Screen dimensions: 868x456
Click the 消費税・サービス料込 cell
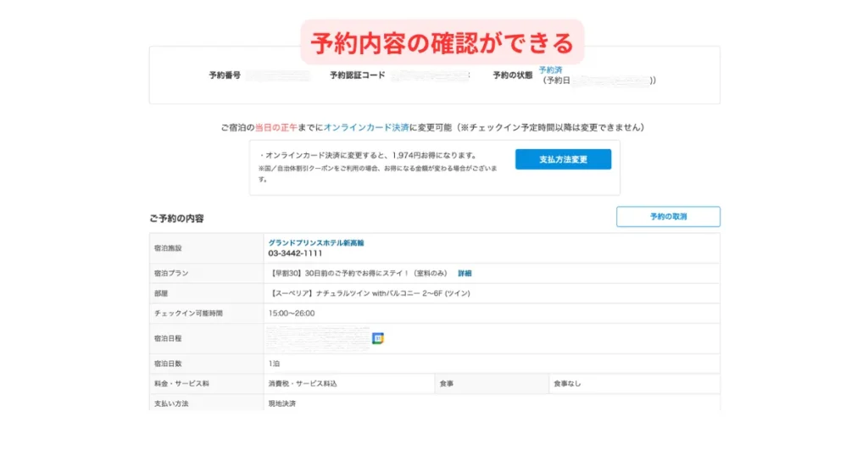click(x=302, y=383)
